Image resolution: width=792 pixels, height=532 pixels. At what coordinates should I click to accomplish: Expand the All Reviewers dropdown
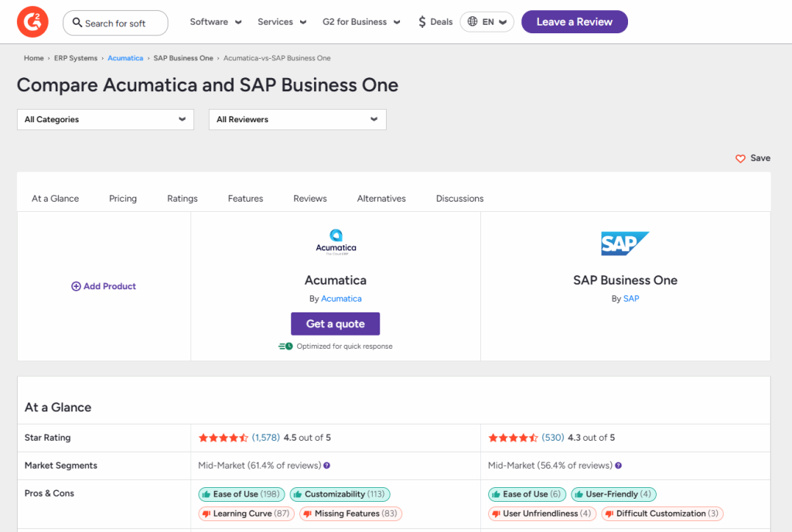click(x=297, y=119)
